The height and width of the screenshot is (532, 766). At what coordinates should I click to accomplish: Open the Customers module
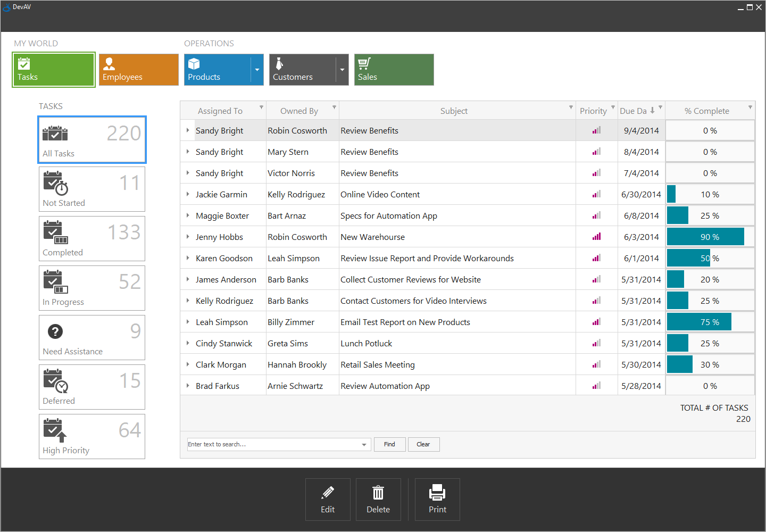tap(303, 70)
